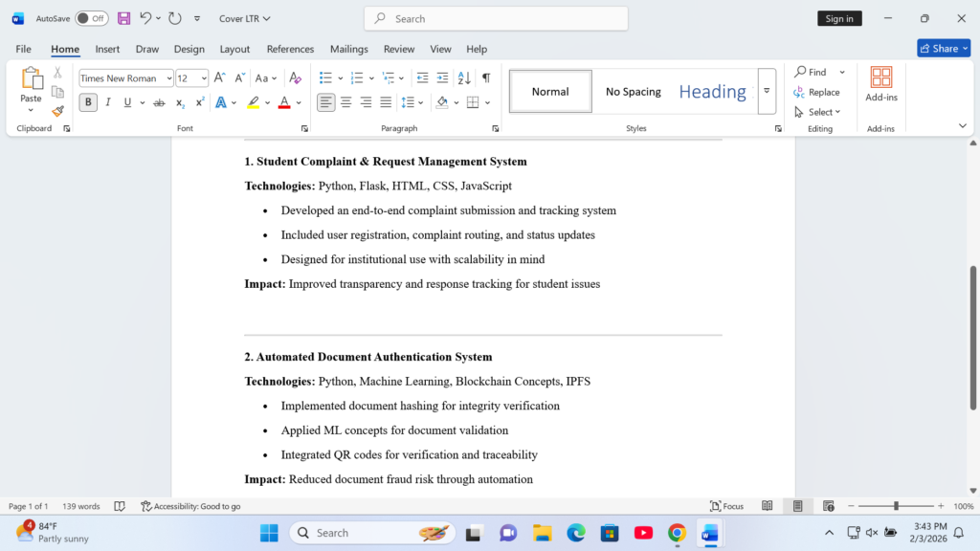Open Google Chrome from taskbar
This screenshot has height=551, width=980.
tap(677, 533)
